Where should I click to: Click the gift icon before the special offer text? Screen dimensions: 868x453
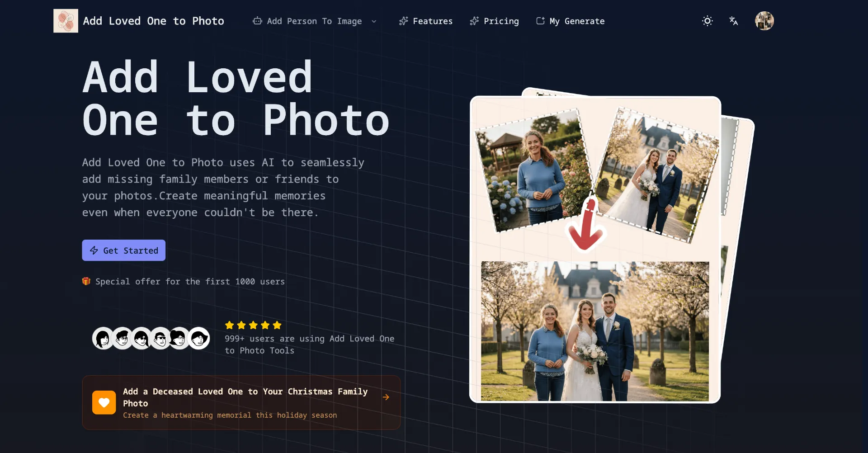[86, 281]
